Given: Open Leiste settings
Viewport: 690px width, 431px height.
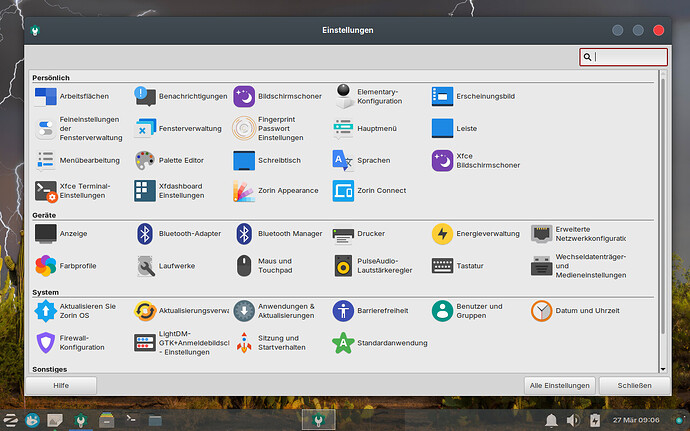Looking at the screenshot, I should click(x=454, y=129).
